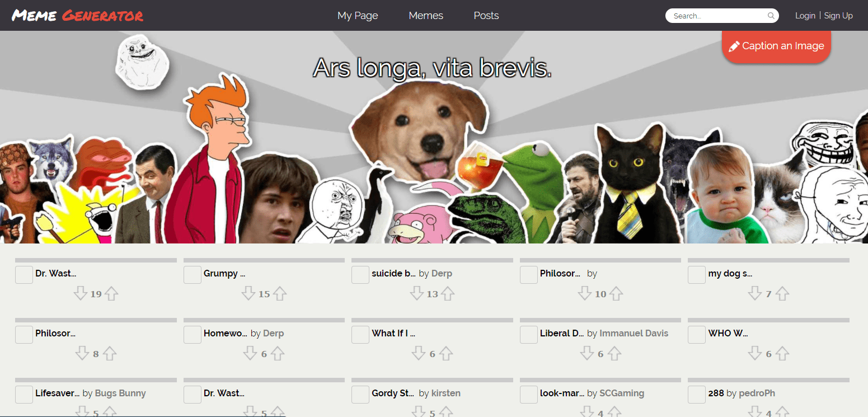The height and width of the screenshot is (417, 868).
Task: Open the my dog s... meme title
Action: (x=730, y=274)
